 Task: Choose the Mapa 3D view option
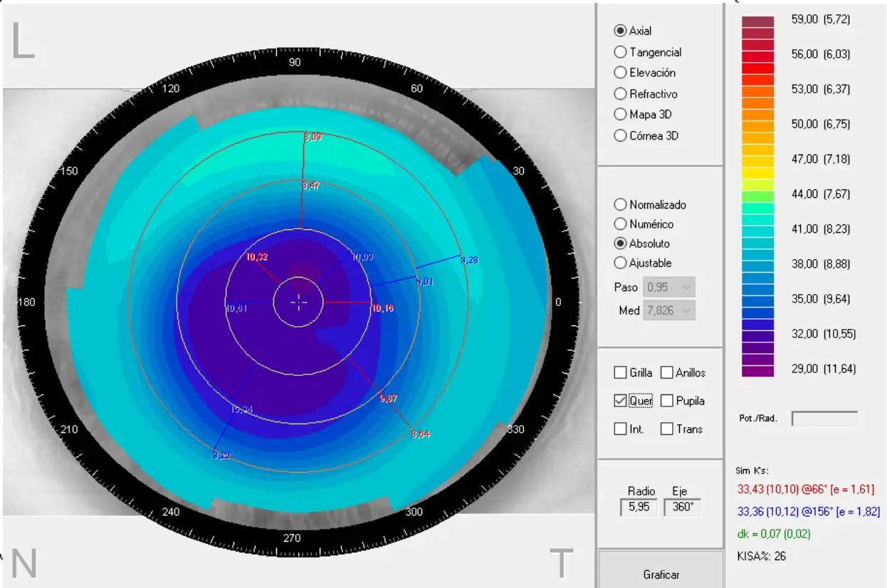pos(620,115)
